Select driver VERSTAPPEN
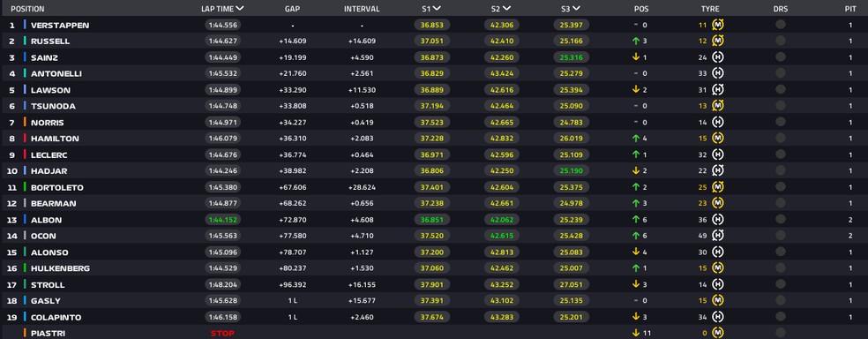868x339 pixels. (x=60, y=25)
